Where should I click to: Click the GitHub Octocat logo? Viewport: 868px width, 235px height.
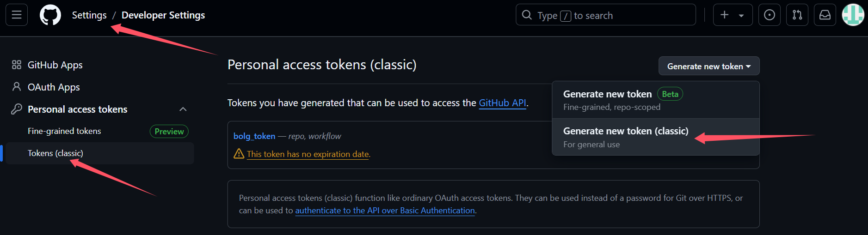(x=50, y=15)
